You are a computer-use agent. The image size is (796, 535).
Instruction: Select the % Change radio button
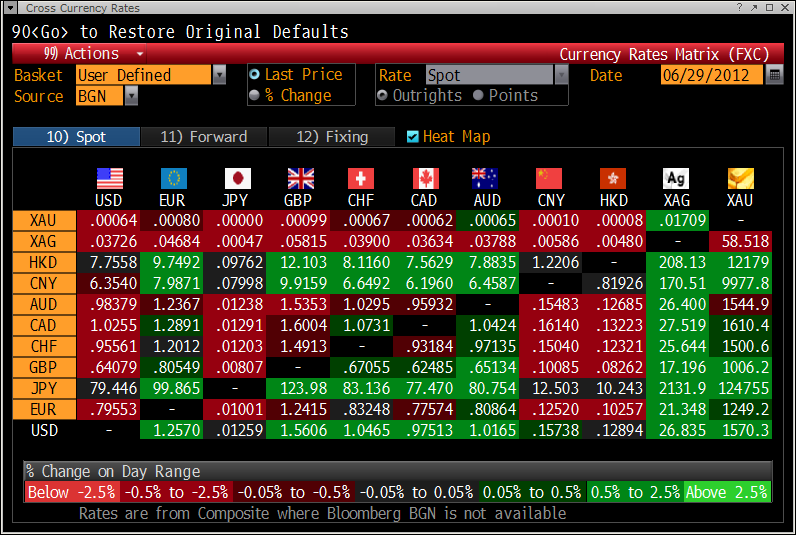point(254,96)
